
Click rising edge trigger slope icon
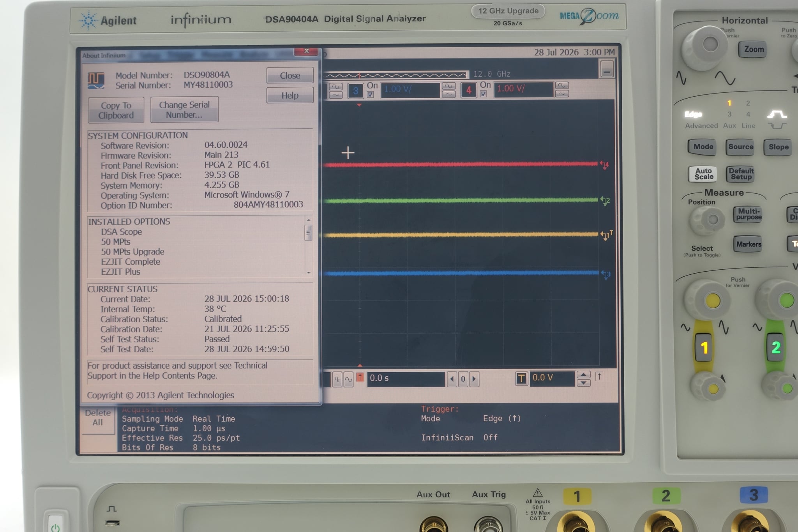599,376
